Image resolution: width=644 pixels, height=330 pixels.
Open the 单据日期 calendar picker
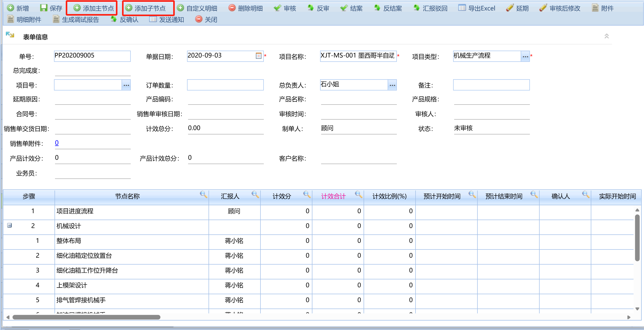(258, 56)
